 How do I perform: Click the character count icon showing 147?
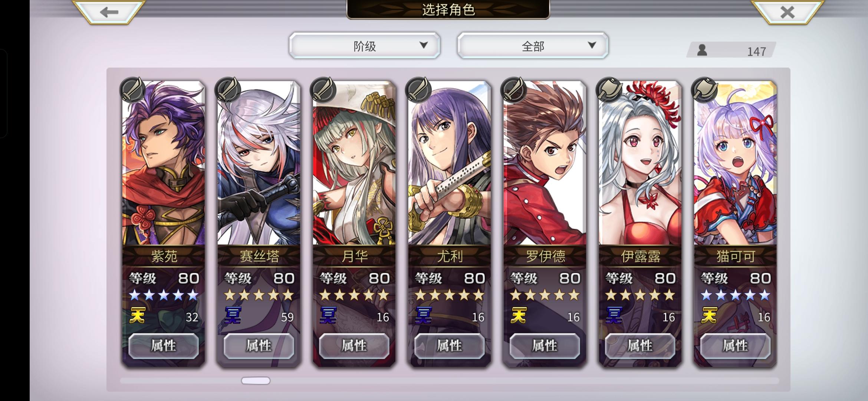coord(702,50)
